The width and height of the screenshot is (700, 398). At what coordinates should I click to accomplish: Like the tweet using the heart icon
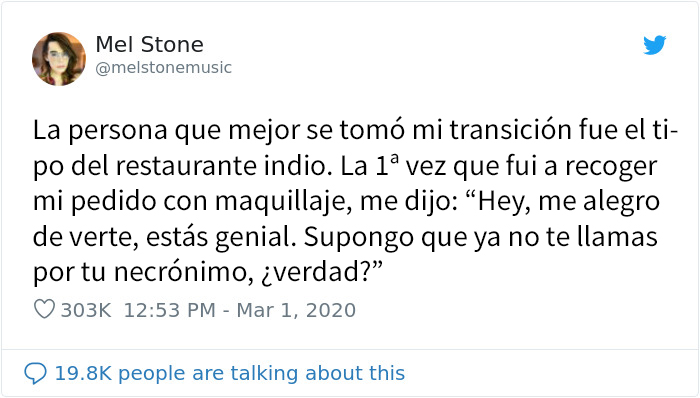coord(44,309)
